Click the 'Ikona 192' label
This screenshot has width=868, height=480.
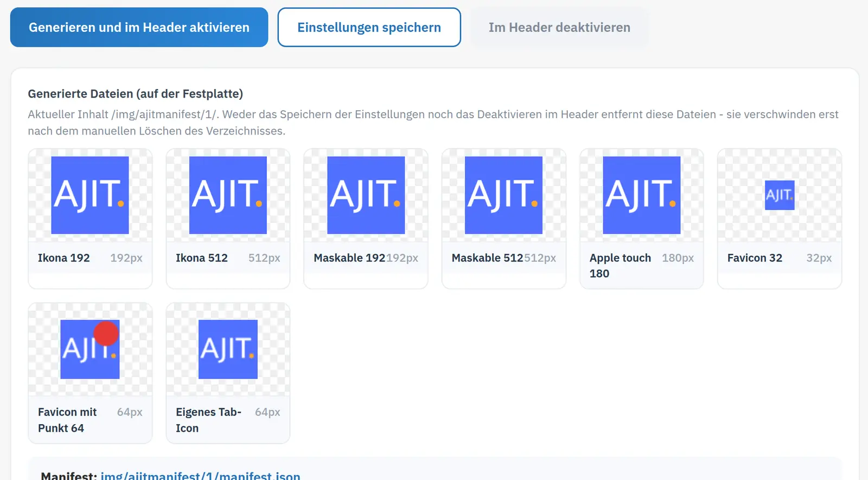point(64,258)
